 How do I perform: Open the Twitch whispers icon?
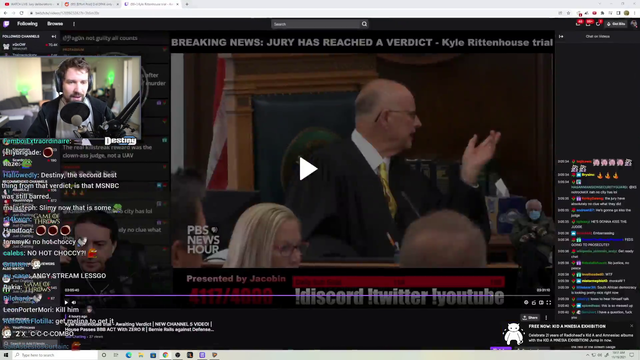[x=598, y=24]
